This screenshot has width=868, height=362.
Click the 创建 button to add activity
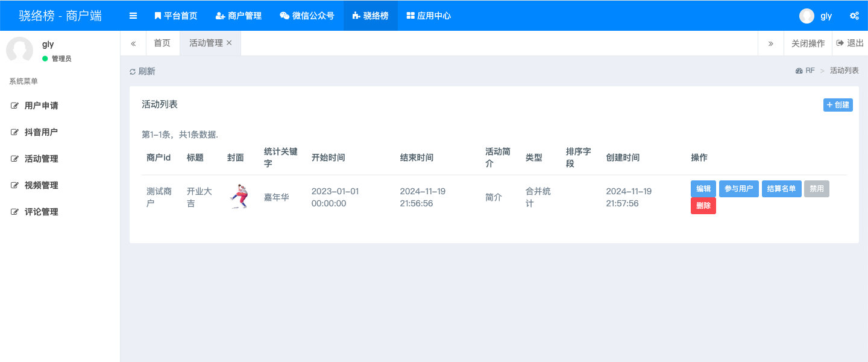pos(838,105)
